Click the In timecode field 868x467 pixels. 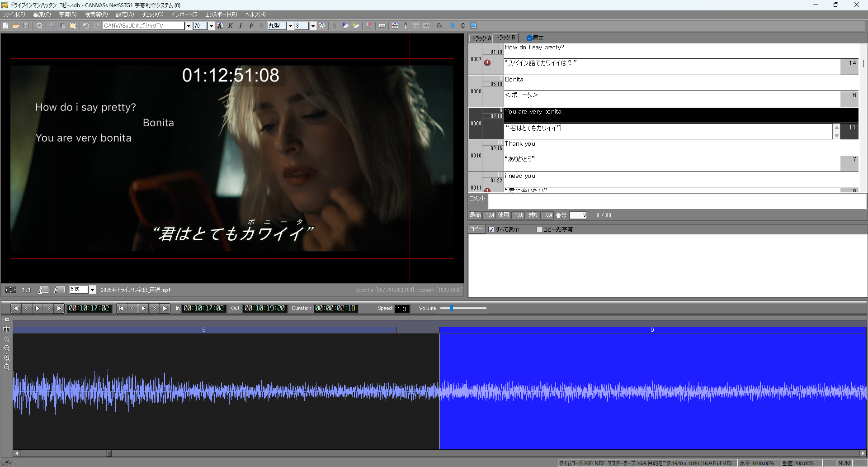203,308
